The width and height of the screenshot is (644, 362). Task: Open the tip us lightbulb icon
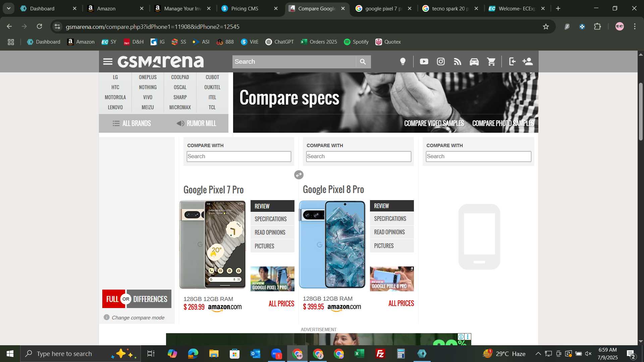coord(403,62)
